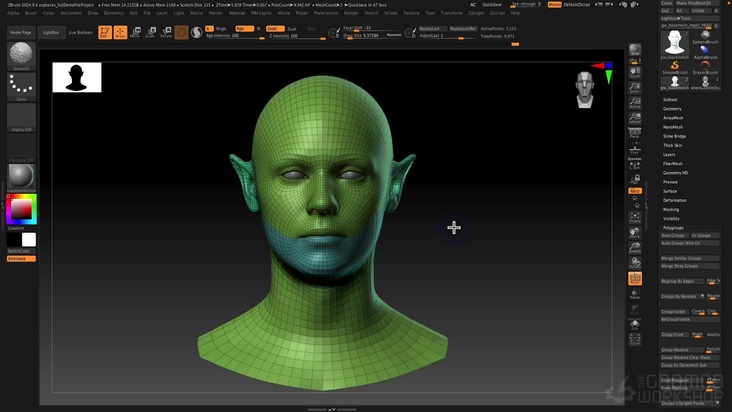This screenshot has width=732, height=412.
Task: Click the Frame view icon
Action: tap(634, 216)
